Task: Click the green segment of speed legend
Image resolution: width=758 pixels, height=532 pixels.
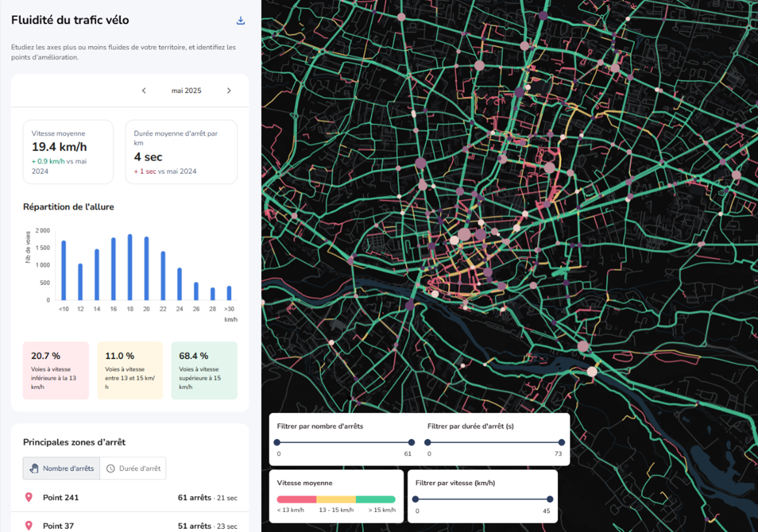Action: coord(376,499)
